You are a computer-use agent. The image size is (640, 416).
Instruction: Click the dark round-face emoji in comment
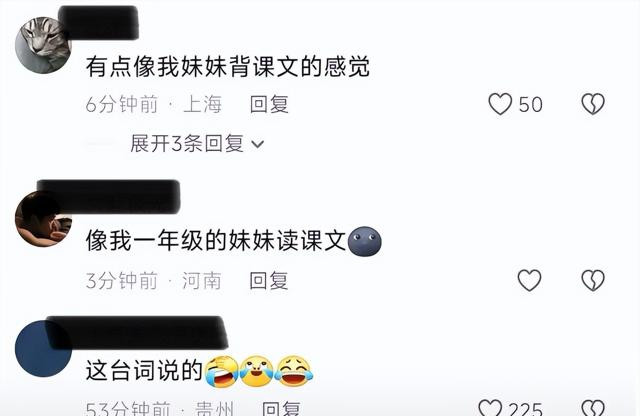pyautogui.click(x=364, y=241)
